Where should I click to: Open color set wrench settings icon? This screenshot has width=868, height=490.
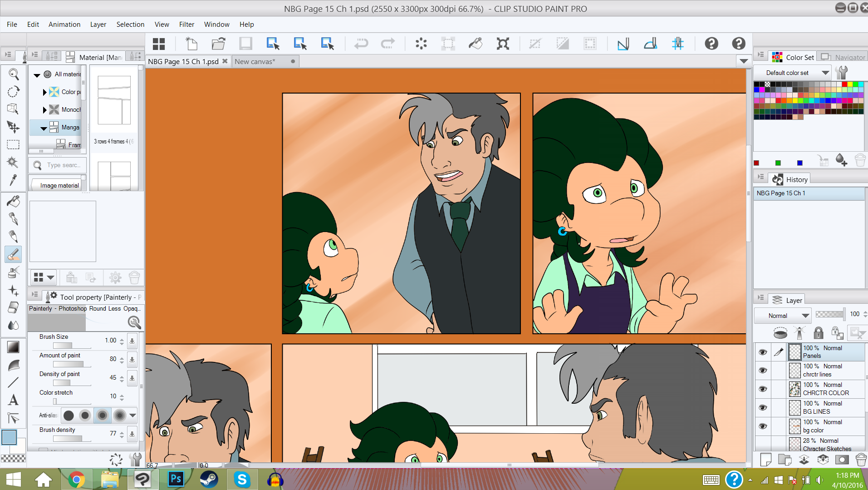click(842, 73)
